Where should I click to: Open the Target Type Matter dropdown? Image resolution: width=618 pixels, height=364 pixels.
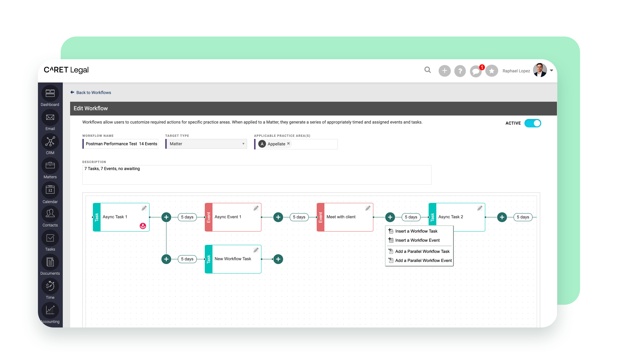pyautogui.click(x=206, y=144)
